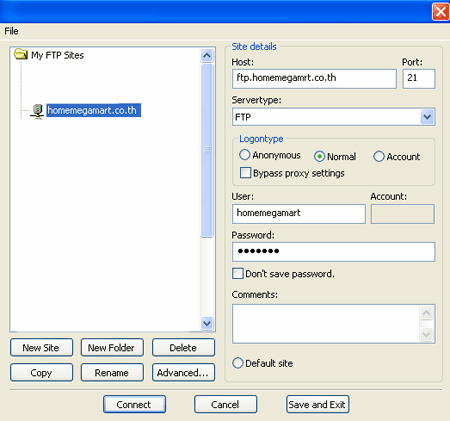The image size is (450, 421).
Task: Click the Host input field
Action: [x=314, y=79]
